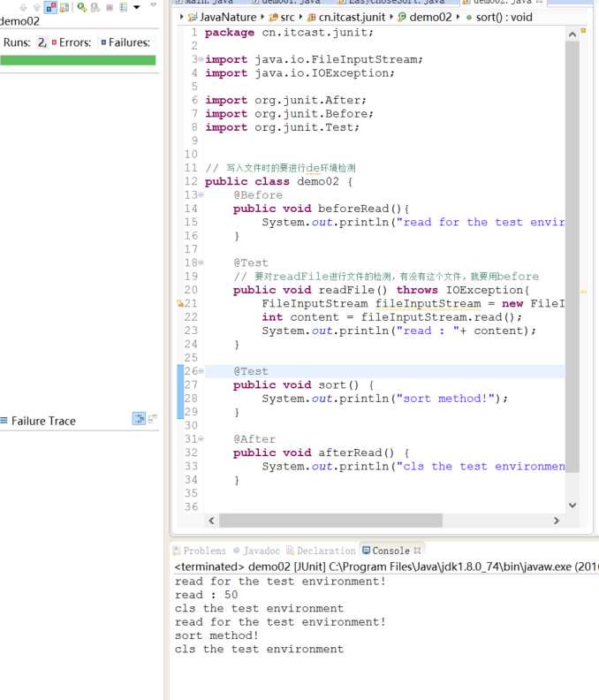
Task: Click editor horizontal scrollbar left arrow
Action: [211, 521]
